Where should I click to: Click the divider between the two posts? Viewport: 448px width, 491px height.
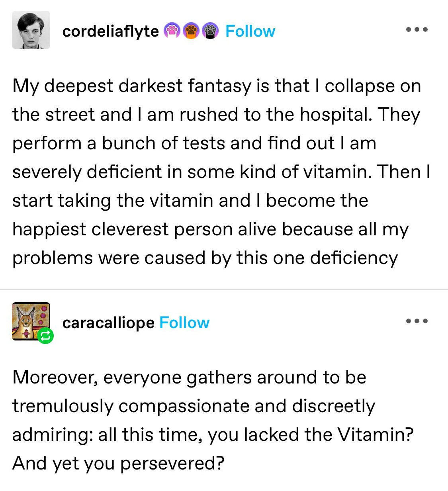pos(224,288)
